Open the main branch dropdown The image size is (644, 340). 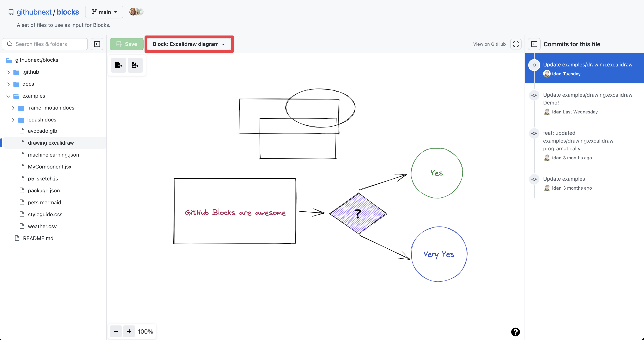coord(104,12)
